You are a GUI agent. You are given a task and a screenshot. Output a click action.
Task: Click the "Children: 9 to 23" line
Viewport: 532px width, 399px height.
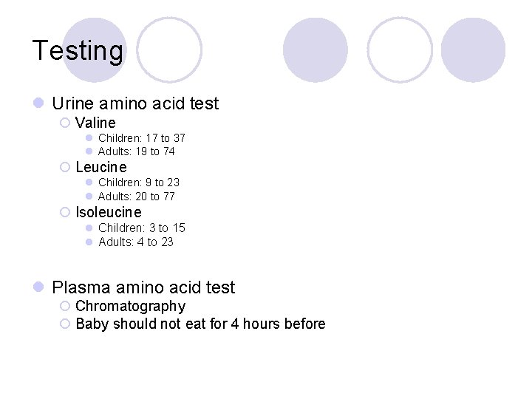pos(138,183)
